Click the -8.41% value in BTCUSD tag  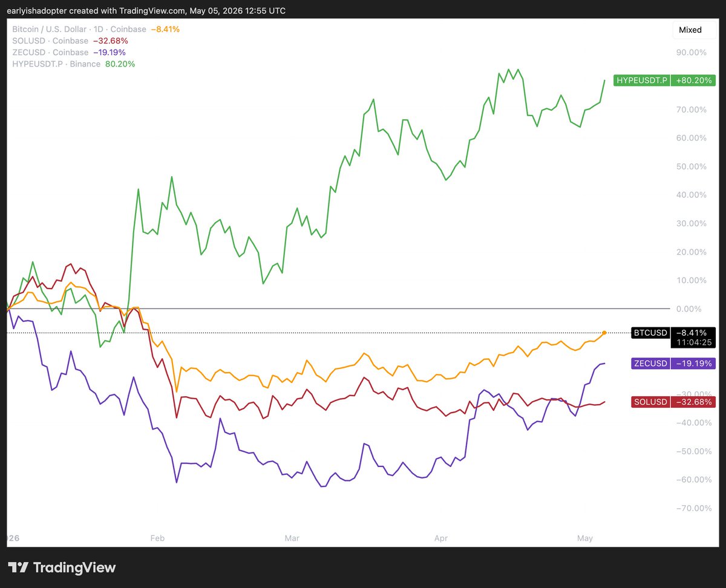click(693, 333)
